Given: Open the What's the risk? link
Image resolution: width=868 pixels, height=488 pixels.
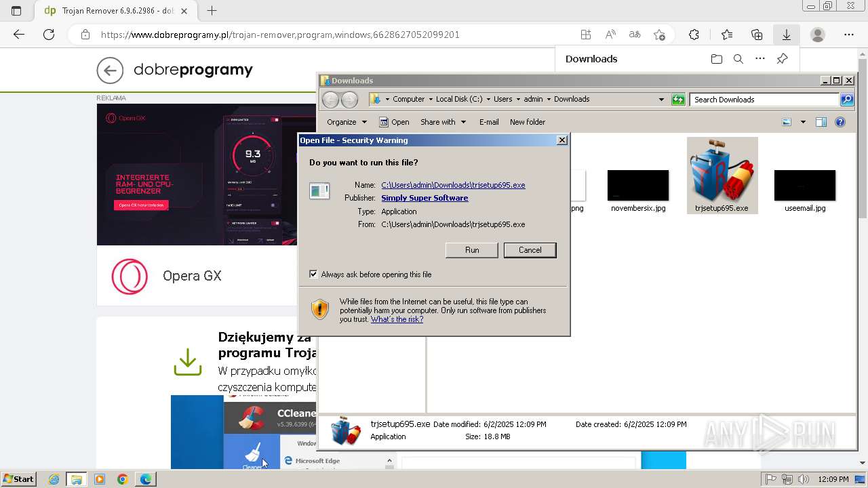Looking at the screenshot, I should tap(397, 319).
